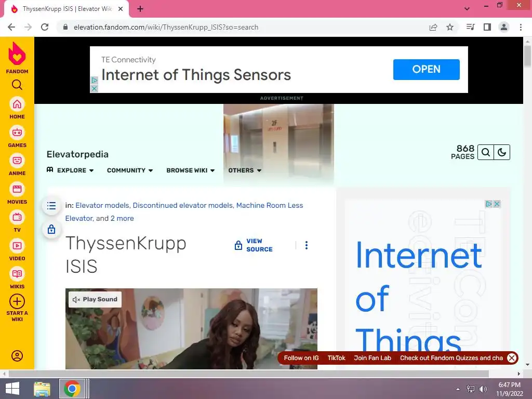
Task: Follow on IG link
Action: click(301, 358)
